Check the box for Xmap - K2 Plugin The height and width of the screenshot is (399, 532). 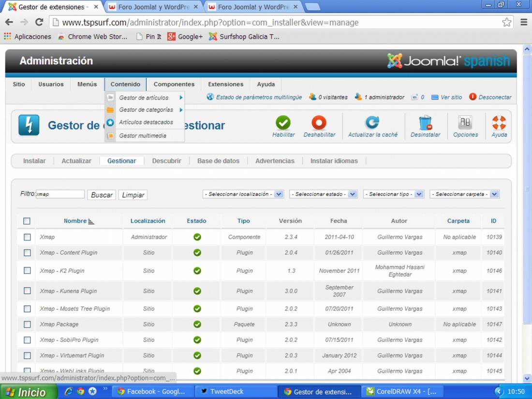pos(27,270)
